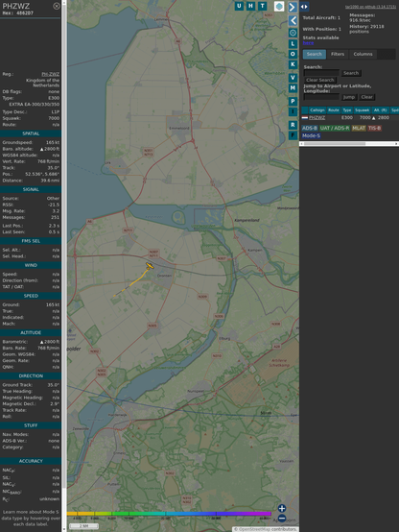Click the R map option button

tap(293, 125)
